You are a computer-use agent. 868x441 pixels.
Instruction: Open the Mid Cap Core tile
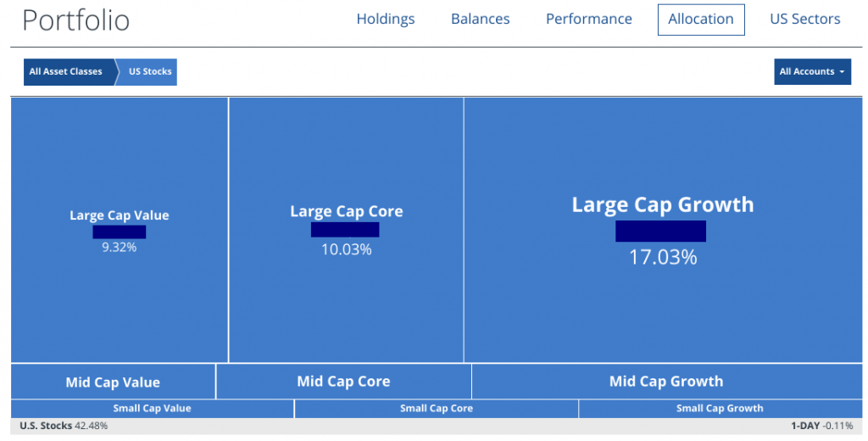pos(343,381)
